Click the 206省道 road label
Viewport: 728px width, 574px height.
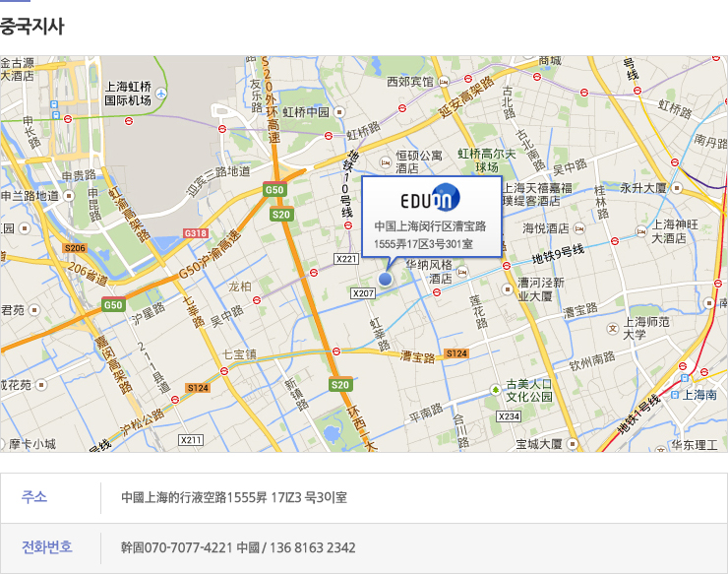click(x=88, y=275)
